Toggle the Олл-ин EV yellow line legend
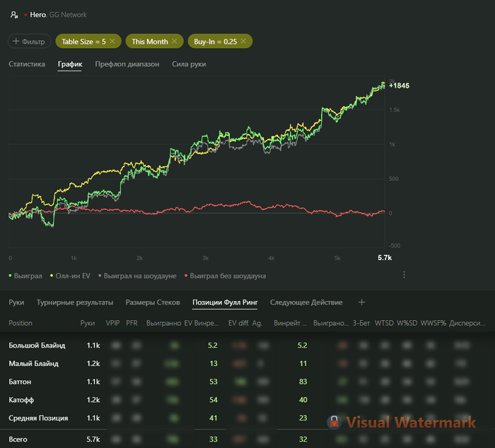Image resolution: width=495 pixels, height=448 pixels. click(x=70, y=276)
